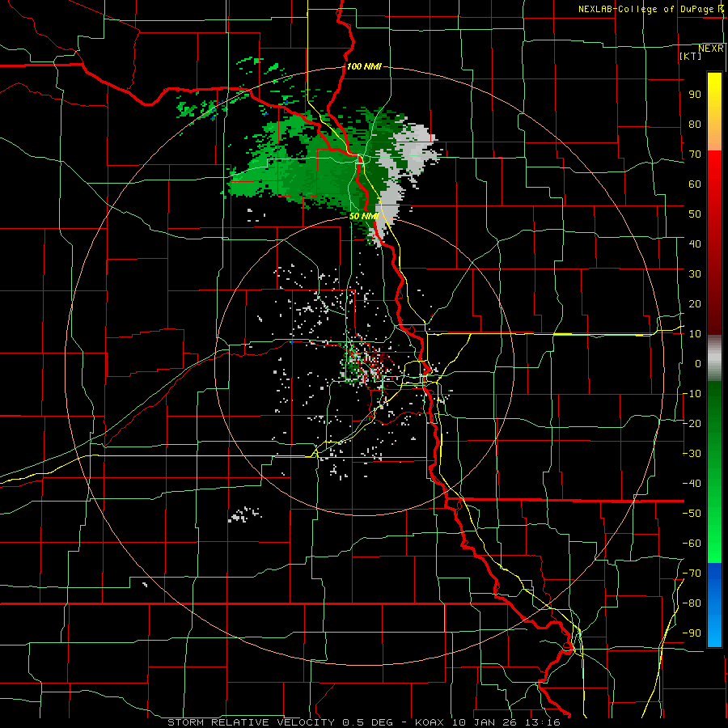The width and height of the screenshot is (728, 728).
Task: Click the 100 NMI range ring label
Action: click(x=364, y=66)
